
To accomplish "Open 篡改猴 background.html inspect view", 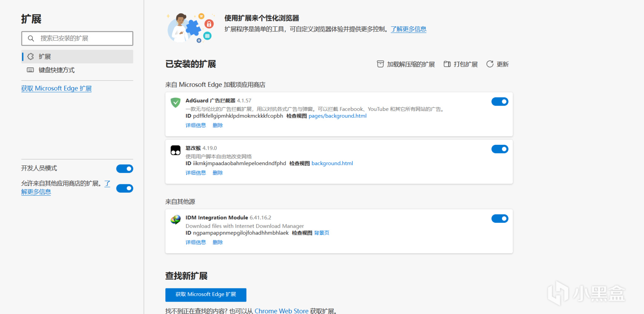I will click(x=332, y=164).
